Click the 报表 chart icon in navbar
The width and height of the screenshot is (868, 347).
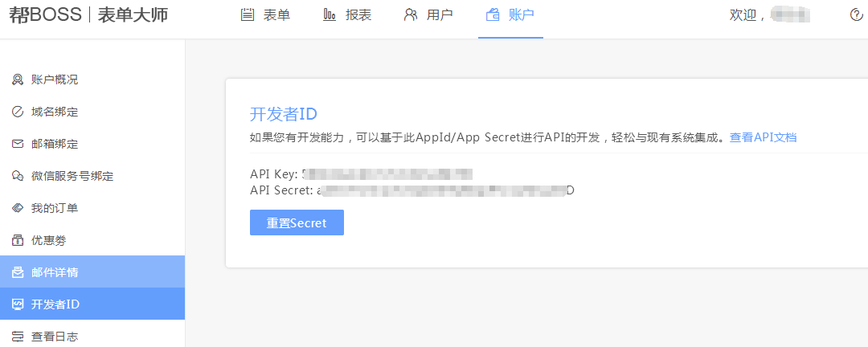330,15
